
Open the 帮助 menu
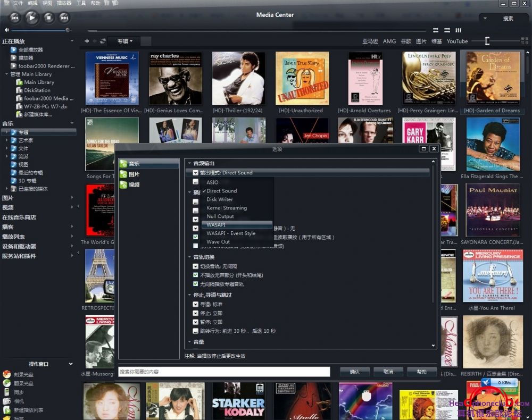point(95,3)
